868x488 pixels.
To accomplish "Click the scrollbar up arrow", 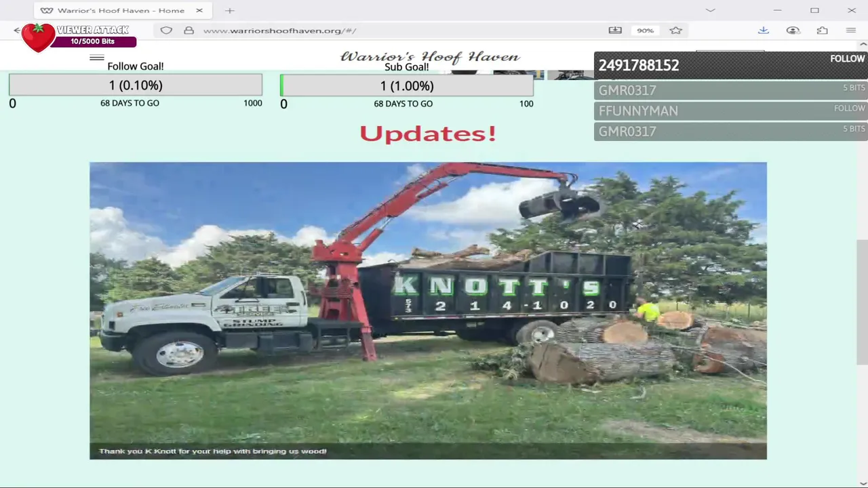I will tap(862, 45).
